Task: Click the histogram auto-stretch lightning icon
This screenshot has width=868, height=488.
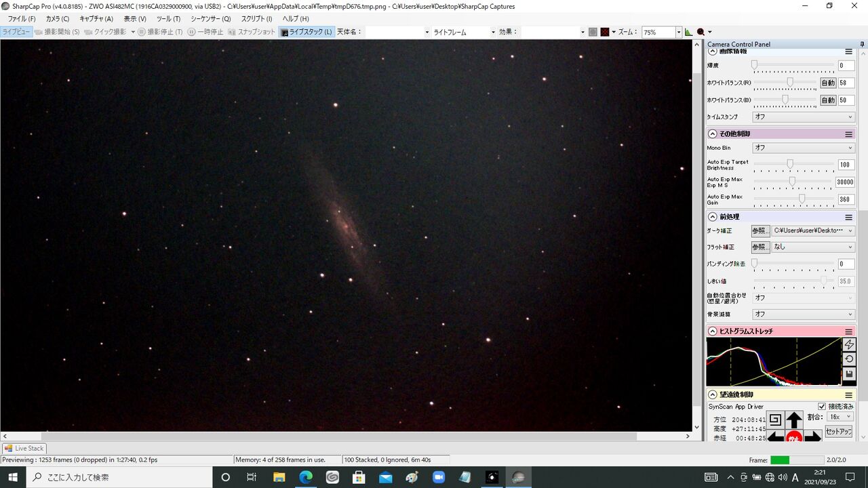Action: coord(849,345)
